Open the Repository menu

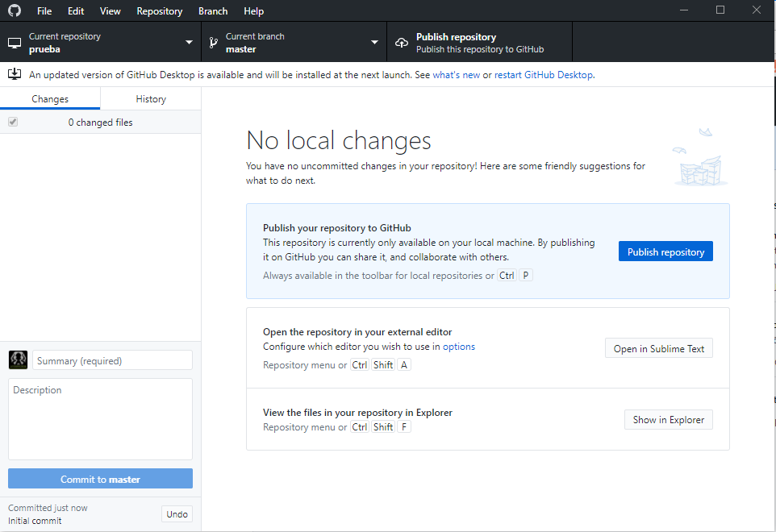click(x=160, y=10)
